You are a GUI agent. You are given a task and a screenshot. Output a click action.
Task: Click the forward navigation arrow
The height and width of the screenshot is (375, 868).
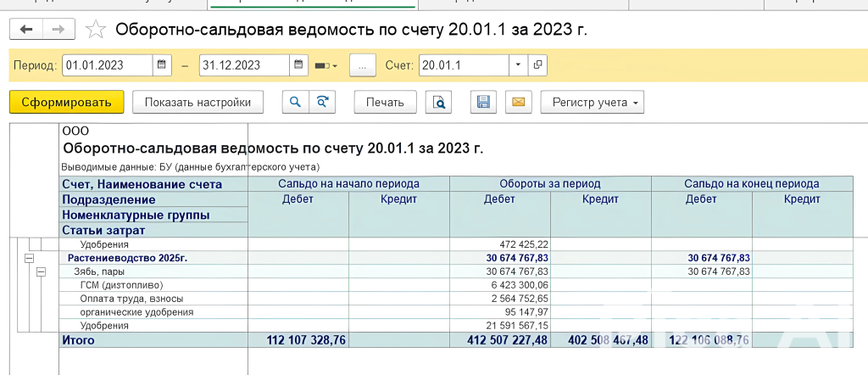(x=58, y=30)
